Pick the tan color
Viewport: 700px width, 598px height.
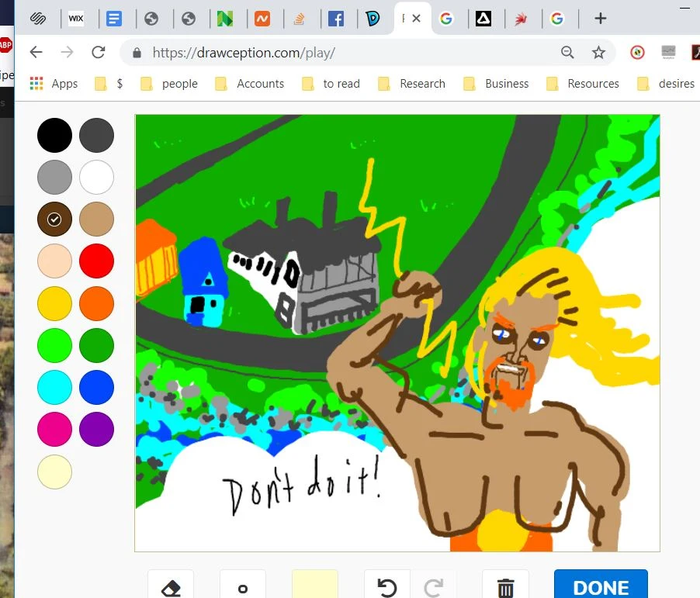[x=96, y=219]
